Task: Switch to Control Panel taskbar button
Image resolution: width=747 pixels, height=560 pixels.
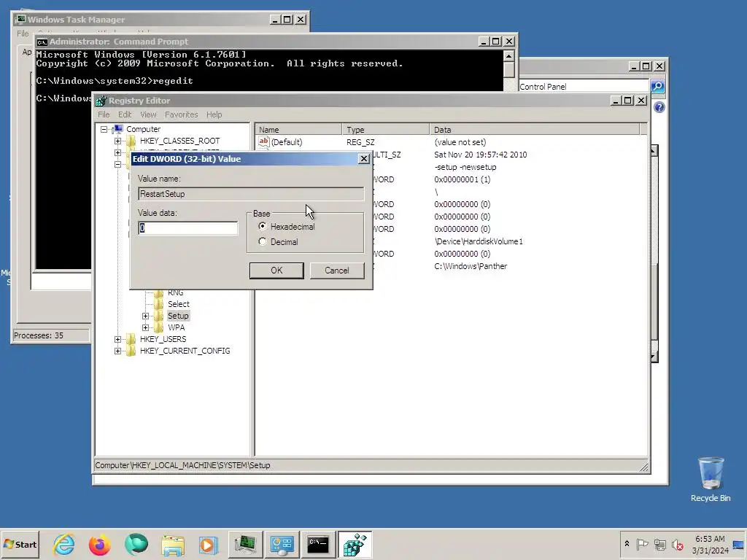Action: pyautogui.click(x=282, y=544)
